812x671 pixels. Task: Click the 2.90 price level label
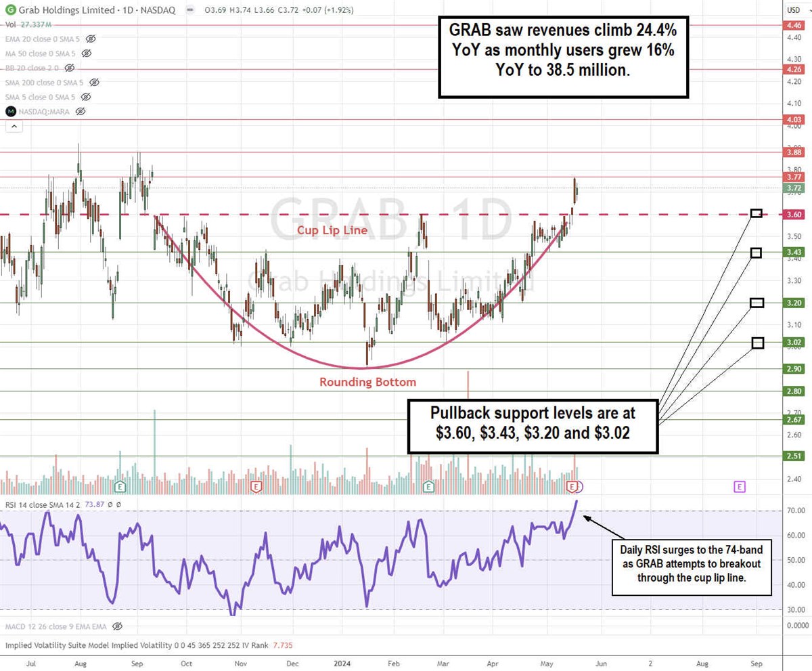[x=794, y=369]
